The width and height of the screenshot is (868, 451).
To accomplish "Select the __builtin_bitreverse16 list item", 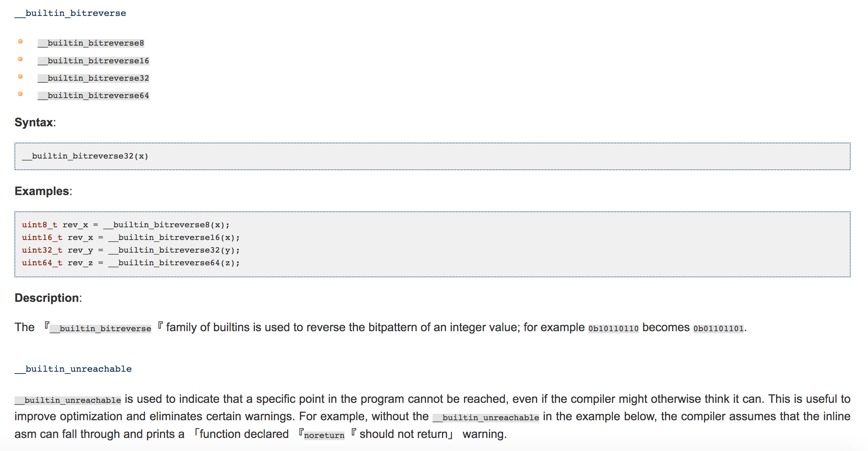I will (93, 61).
